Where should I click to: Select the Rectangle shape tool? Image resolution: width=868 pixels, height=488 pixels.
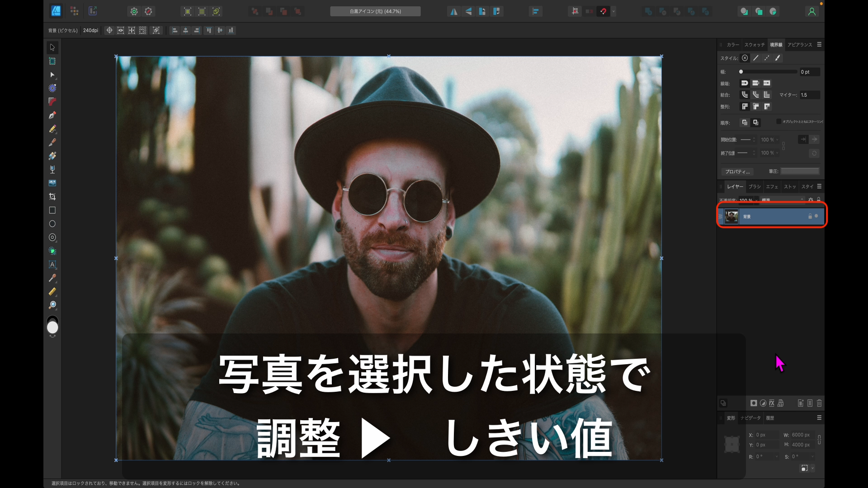pyautogui.click(x=52, y=210)
